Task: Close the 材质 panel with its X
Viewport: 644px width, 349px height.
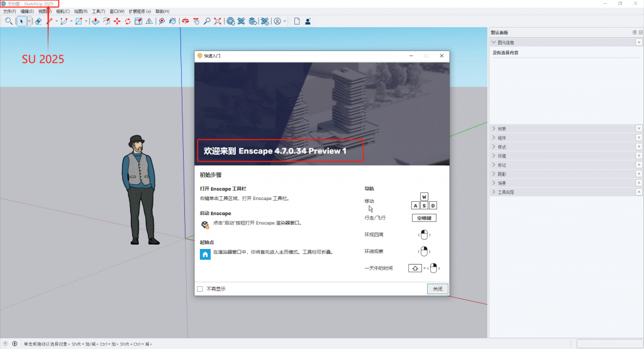Action: pyautogui.click(x=639, y=128)
